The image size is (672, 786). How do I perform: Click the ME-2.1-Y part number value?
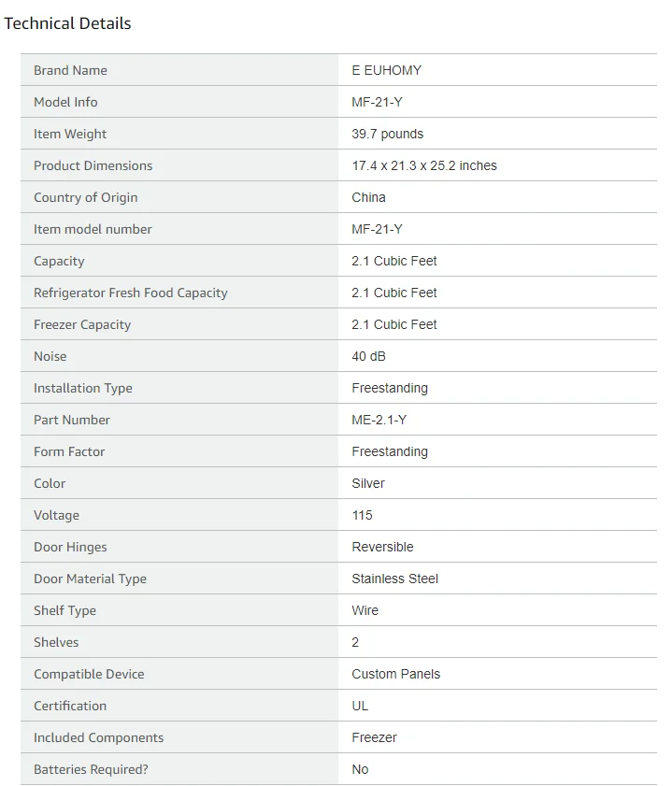pos(379,420)
